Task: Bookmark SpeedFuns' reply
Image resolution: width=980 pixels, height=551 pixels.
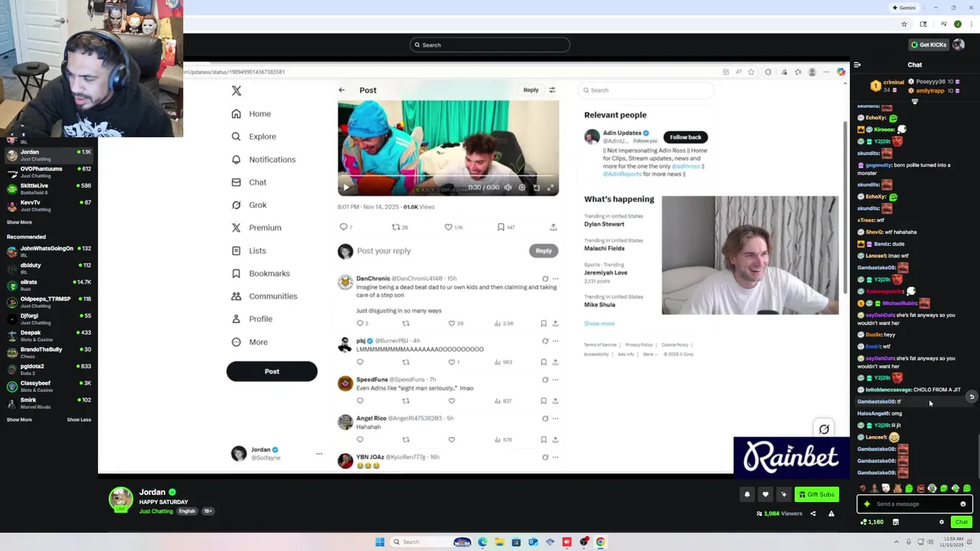Action: [544, 401]
